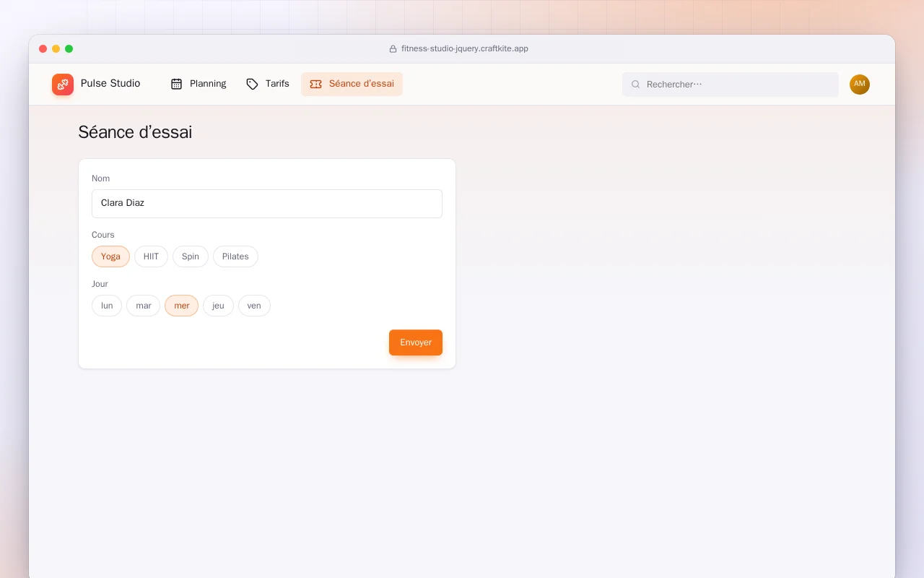This screenshot has height=578, width=924.
Task: Select the HIIT course chip
Action: [151, 256]
